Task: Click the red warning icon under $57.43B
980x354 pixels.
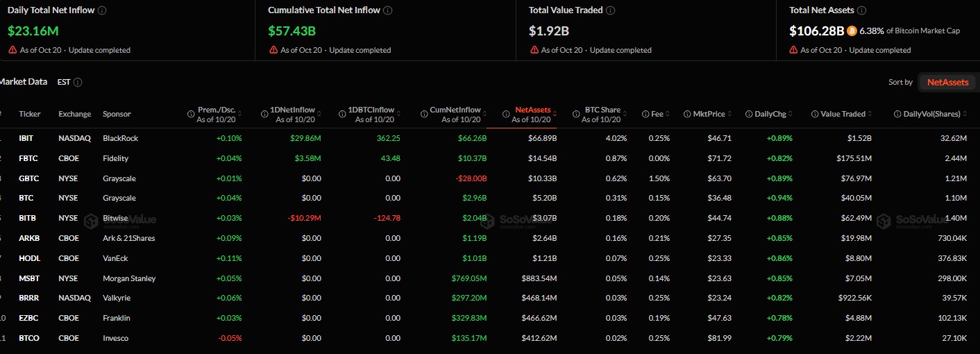Action: 273,50
